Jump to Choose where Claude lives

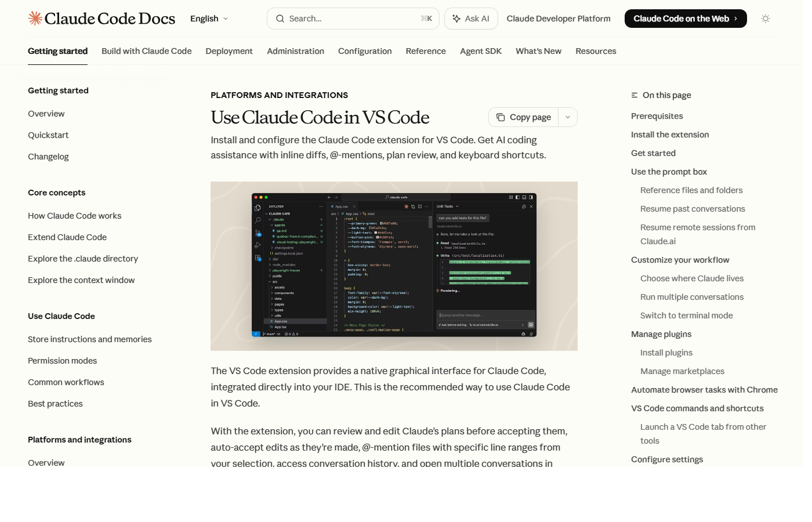692,278
